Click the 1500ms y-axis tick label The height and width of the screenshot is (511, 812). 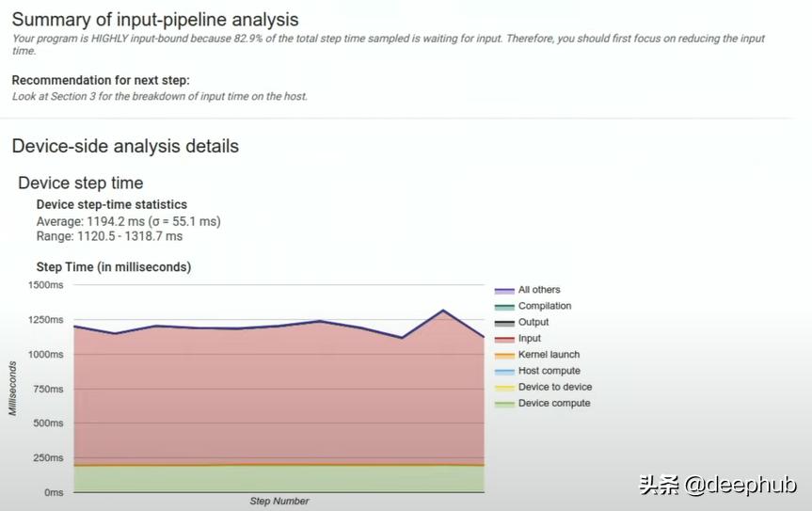coord(45,285)
